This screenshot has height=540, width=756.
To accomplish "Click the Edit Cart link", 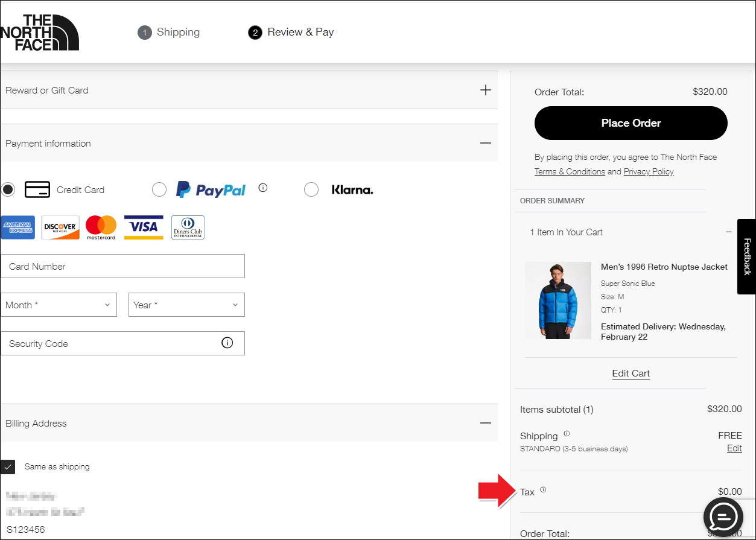I will 631,373.
